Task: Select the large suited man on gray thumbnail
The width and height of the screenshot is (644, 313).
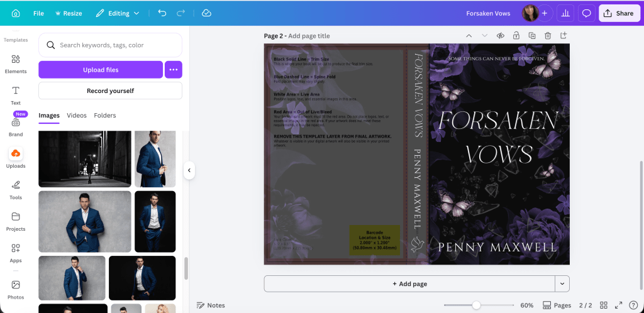Action: (x=85, y=221)
